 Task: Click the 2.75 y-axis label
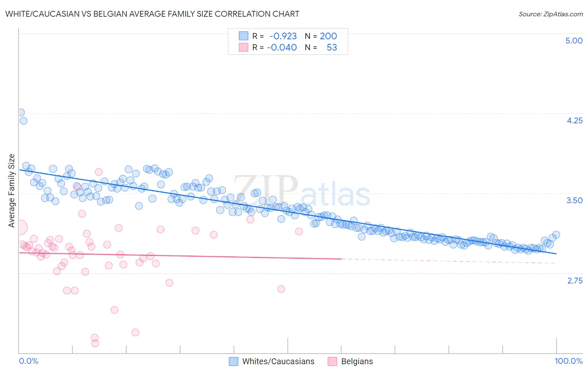coord(575,281)
